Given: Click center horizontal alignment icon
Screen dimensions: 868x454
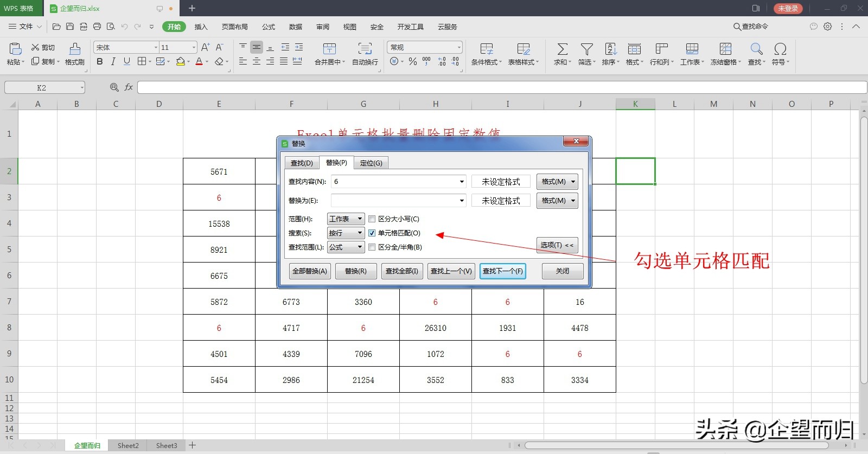Looking at the screenshot, I should pyautogui.click(x=257, y=61).
